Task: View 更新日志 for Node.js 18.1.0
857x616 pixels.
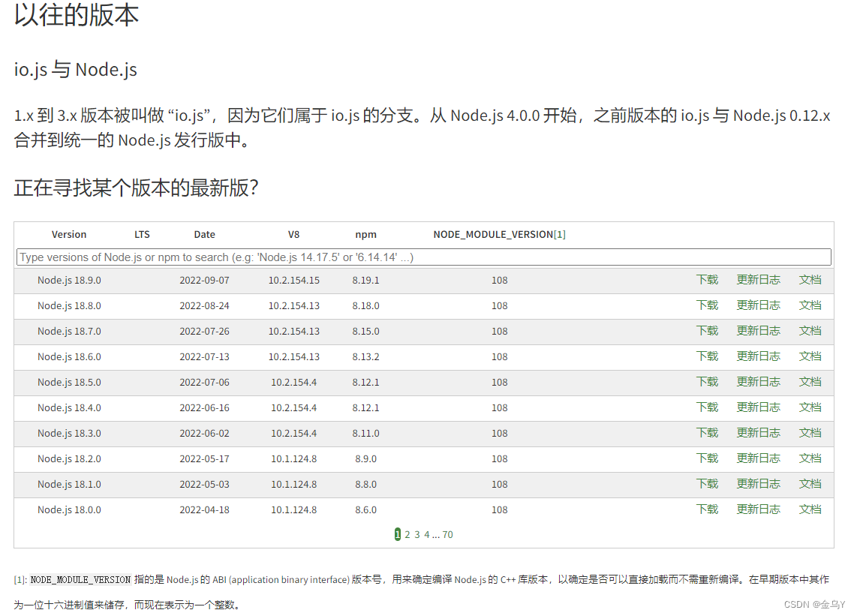Action: coord(758,484)
